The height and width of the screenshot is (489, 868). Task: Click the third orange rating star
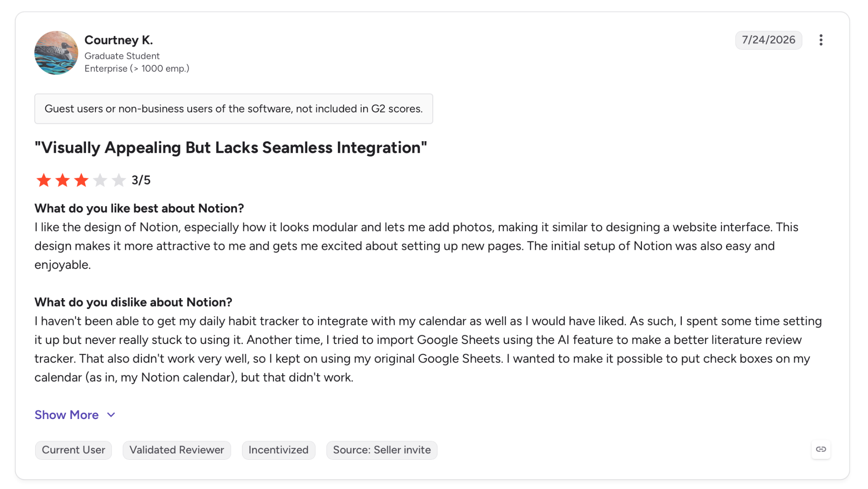tap(81, 180)
